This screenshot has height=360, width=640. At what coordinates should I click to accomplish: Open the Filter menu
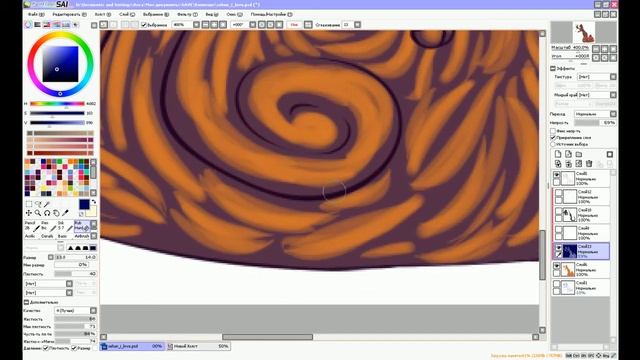[x=187, y=14]
